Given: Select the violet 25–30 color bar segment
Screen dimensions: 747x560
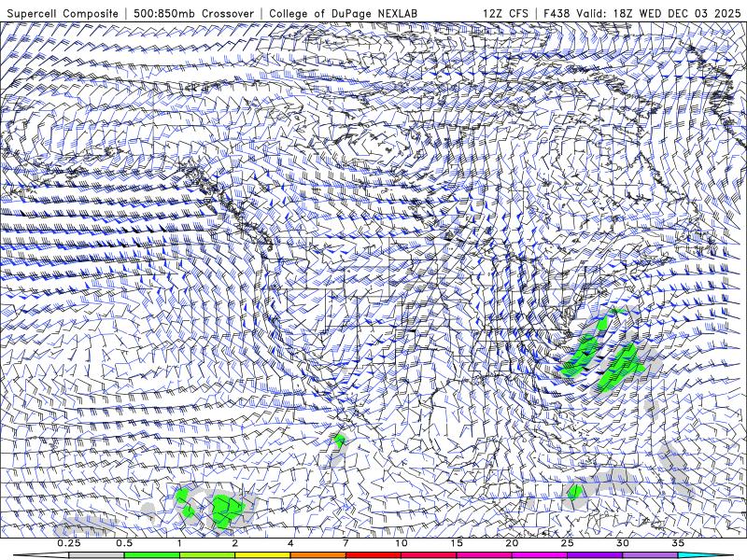Looking at the screenshot, I should [x=595, y=555].
